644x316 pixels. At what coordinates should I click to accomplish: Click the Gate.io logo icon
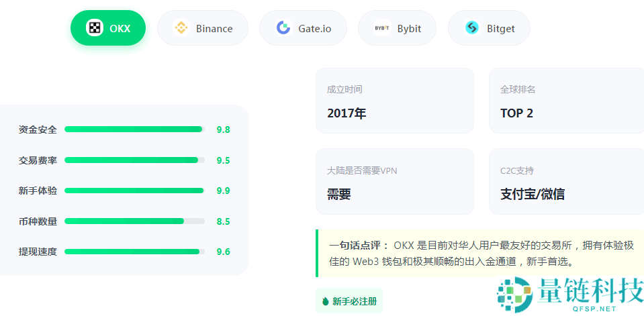(283, 28)
